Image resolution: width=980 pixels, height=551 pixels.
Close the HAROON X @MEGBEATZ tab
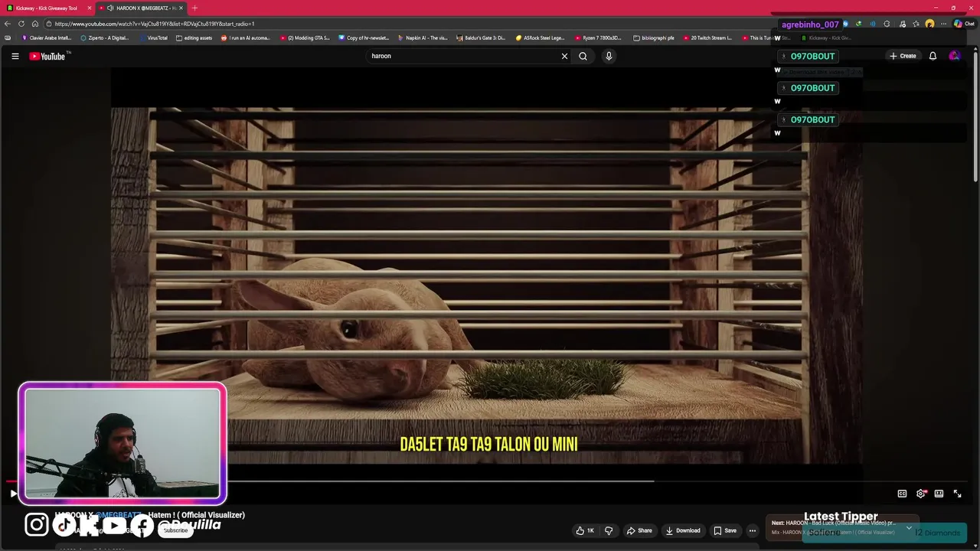(181, 8)
